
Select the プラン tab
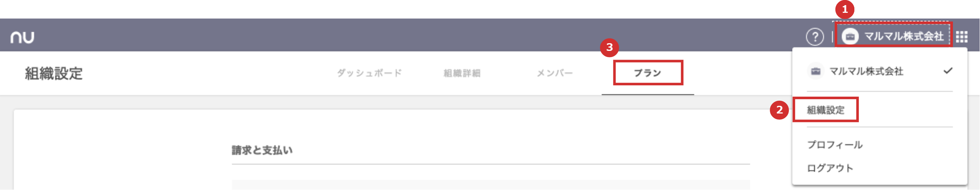click(647, 73)
